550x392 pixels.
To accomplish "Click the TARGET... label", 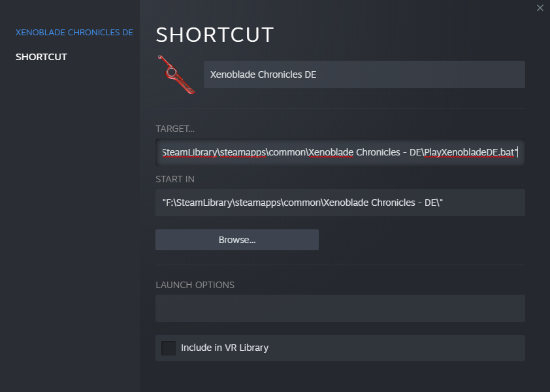I will point(174,129).
